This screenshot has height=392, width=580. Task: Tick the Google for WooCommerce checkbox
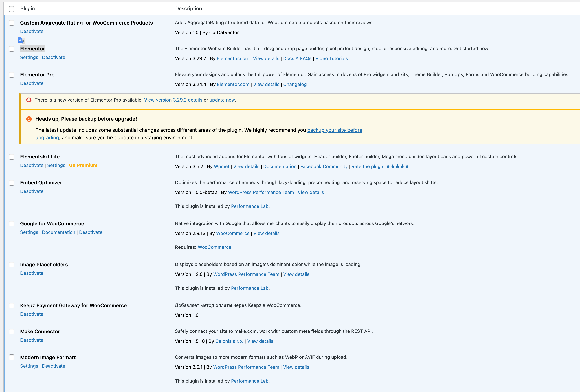click(x=12, y=224)
